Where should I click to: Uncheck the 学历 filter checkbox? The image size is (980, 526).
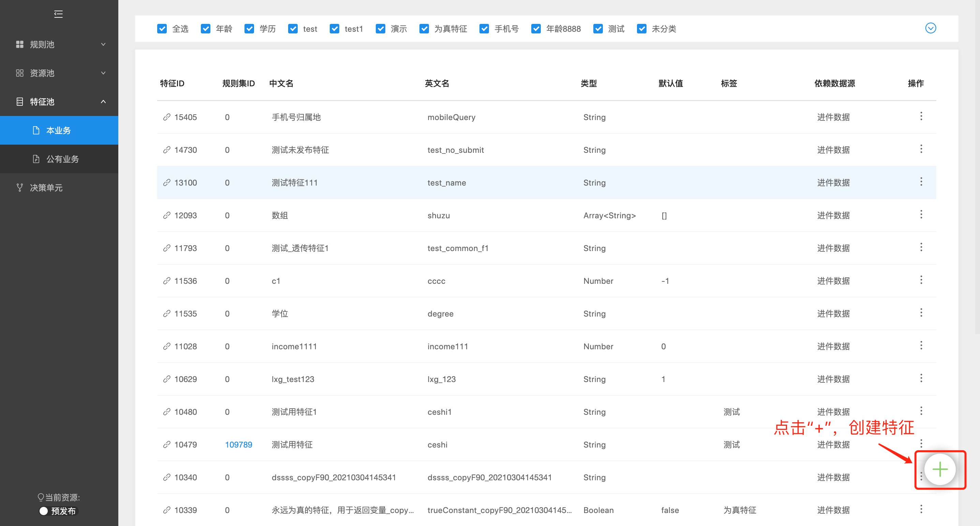tap(250, 29)
